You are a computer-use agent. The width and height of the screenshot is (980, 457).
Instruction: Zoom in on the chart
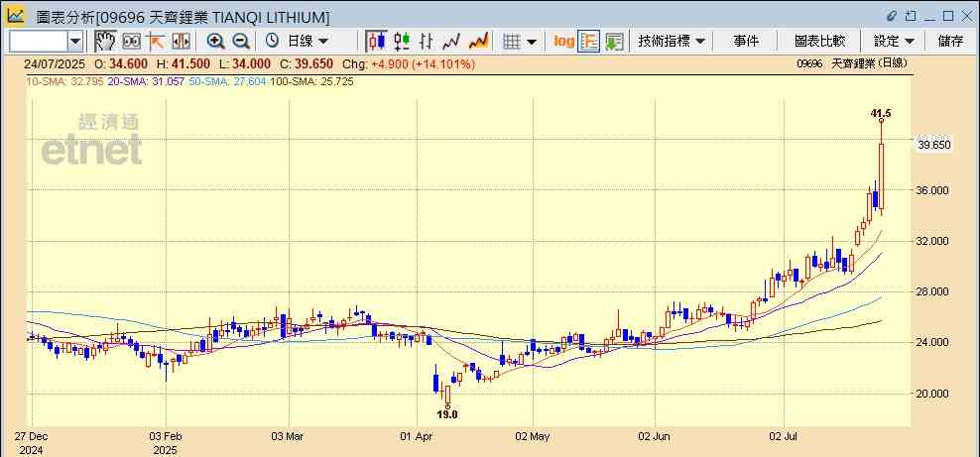coord(215,42)
